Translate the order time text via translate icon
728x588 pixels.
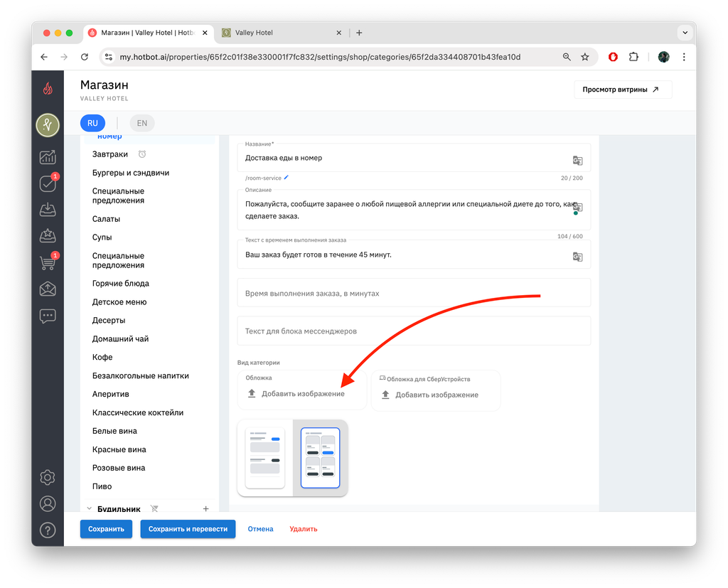577,257
